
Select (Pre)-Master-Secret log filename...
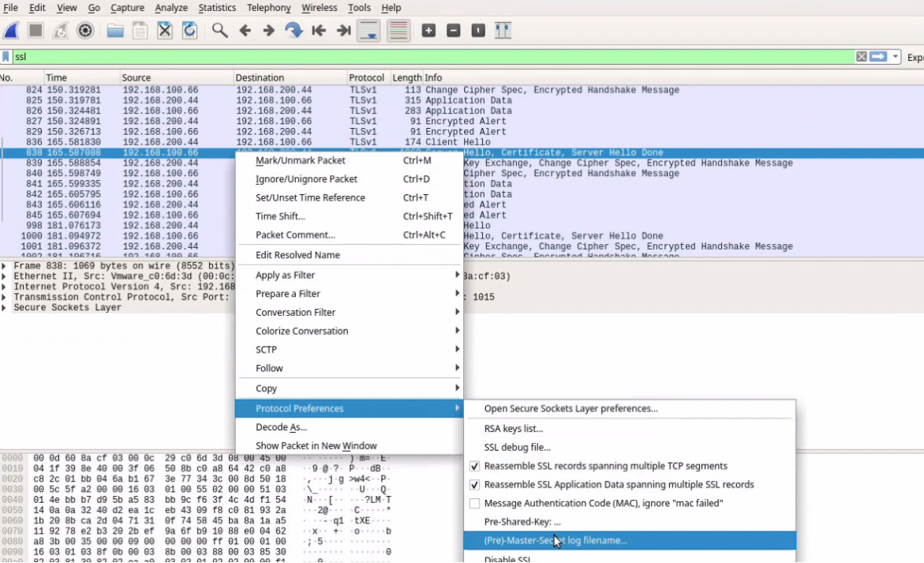tap(630, 541)
